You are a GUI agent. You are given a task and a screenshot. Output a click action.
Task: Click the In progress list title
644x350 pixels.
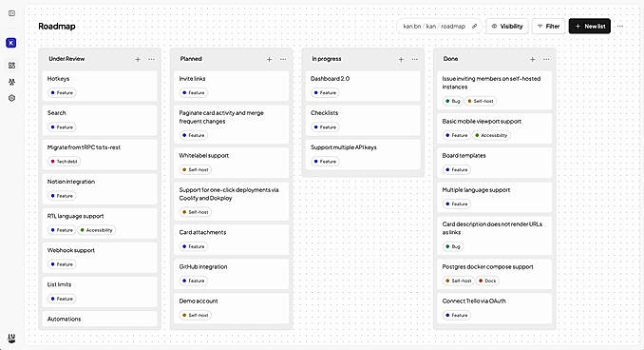(x=327, y=59)
